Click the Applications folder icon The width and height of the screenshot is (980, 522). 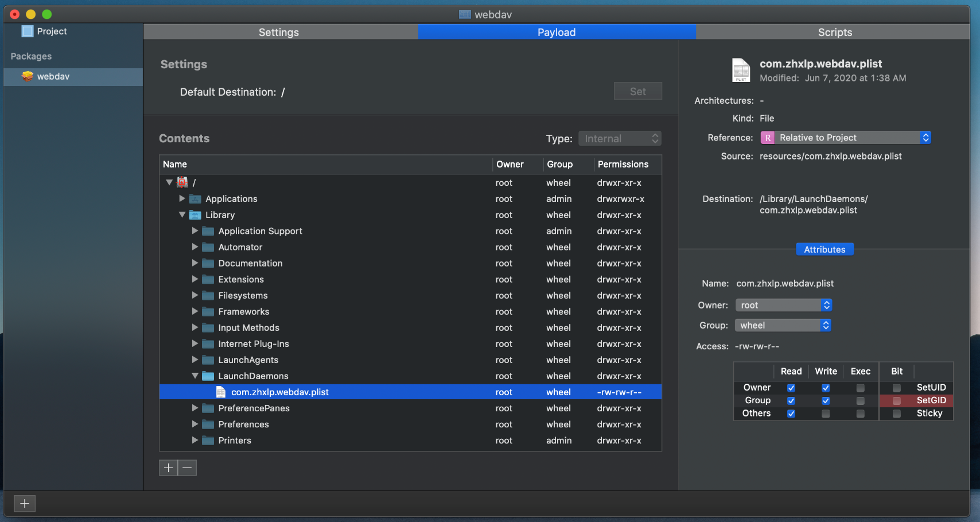tap(195, 199)
